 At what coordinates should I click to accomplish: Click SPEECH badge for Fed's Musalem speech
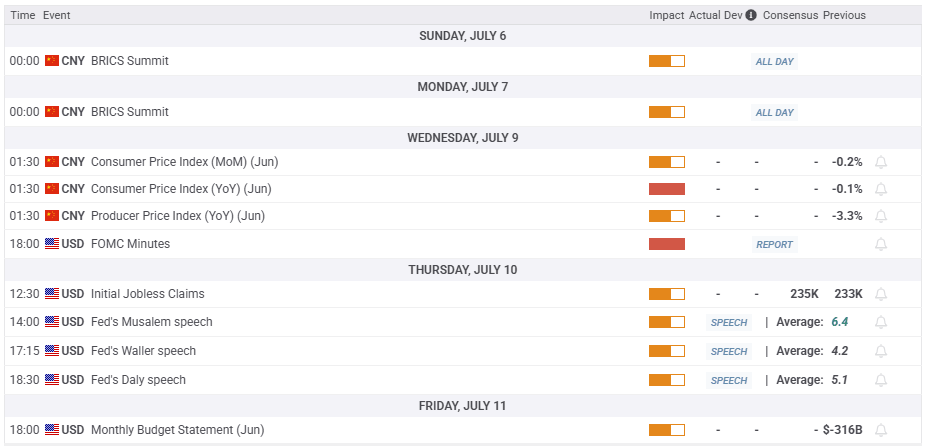coord(728,322)
